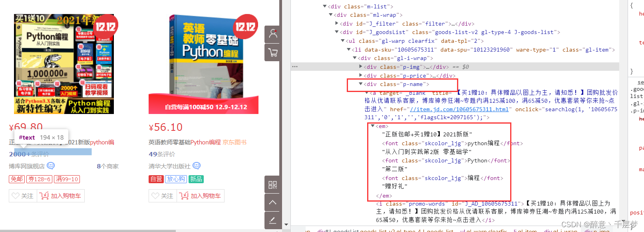The height and width of the screenshot is (232, 644).
Task: Select the text node "从入门到实践第2版 零基础学"
Action: click(427, 152)
